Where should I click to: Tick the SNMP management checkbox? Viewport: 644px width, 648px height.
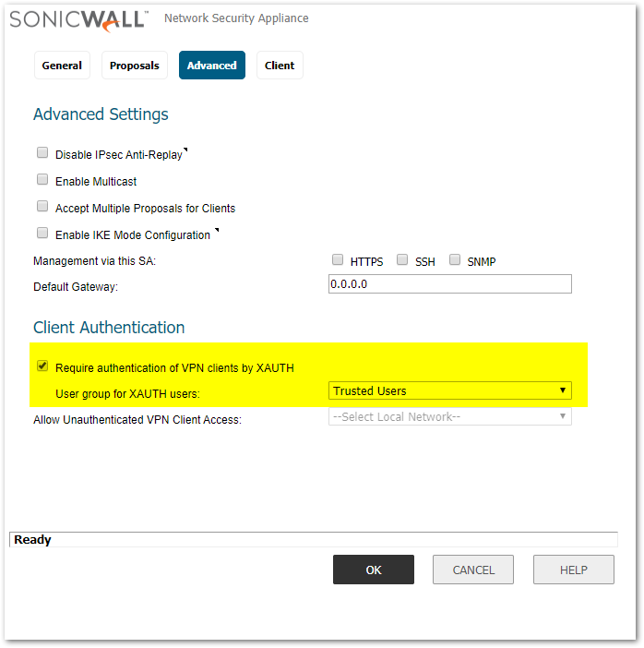coord(455,260)
